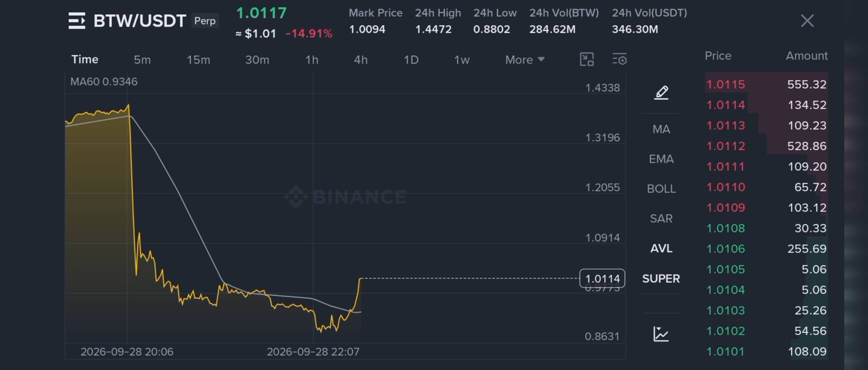Disable the AVL indicator
Image resolution: width=868 pixels, height=370 pixels.
[x=661, y=248]
